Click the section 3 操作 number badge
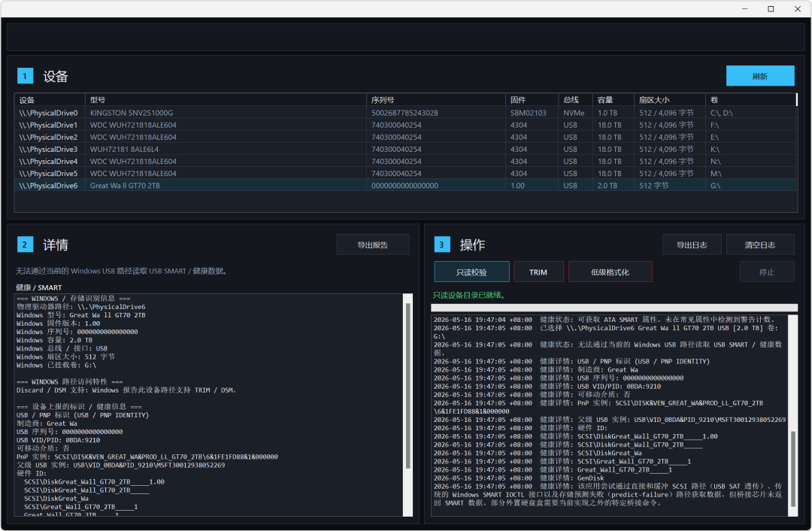 pos(442,244)
